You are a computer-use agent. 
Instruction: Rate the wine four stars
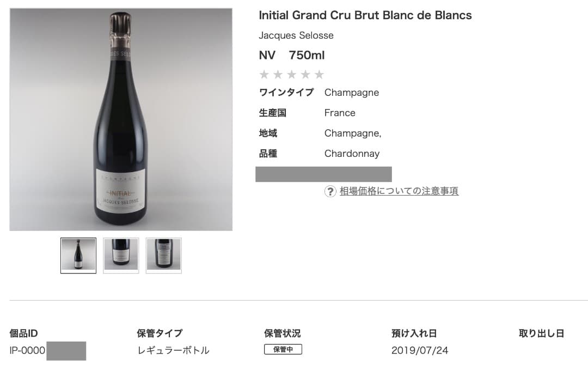305,75
